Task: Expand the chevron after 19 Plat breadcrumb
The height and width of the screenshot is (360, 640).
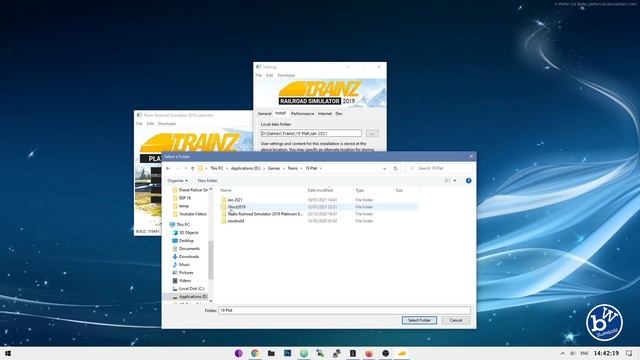Action: click(x=321, y=168)
